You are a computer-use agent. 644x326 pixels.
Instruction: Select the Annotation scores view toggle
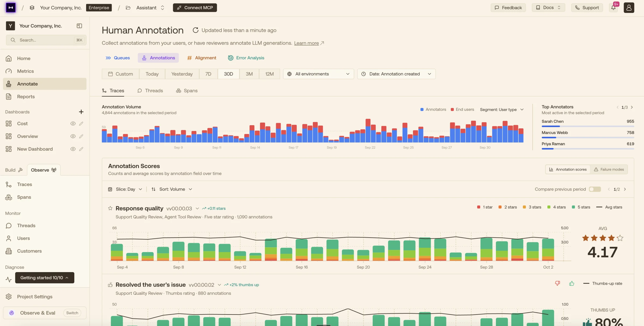(568, 169)
